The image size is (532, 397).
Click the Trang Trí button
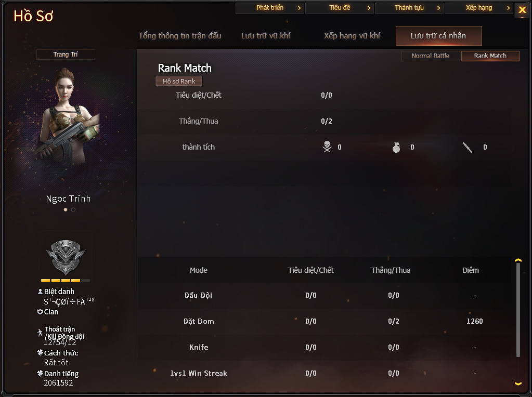tap(66, 54)
